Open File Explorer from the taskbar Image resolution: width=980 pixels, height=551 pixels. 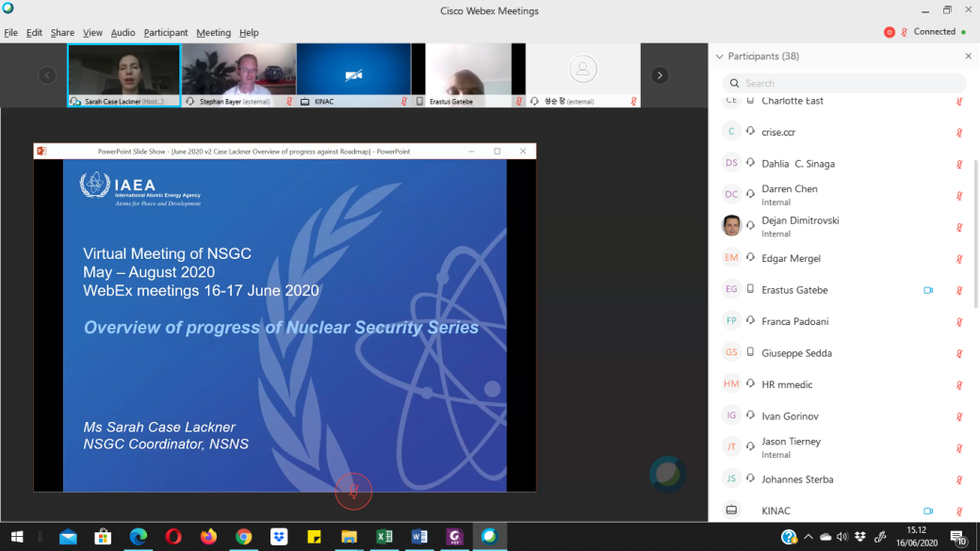click(x=349, y=537)
